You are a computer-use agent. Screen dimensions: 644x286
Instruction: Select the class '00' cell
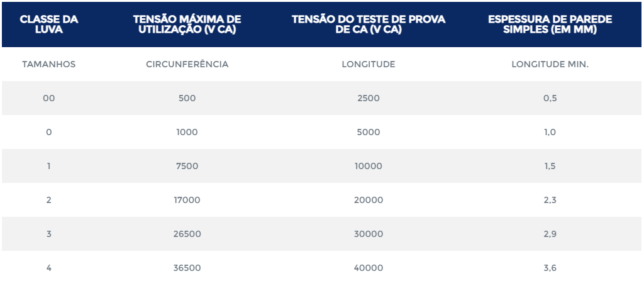[x=49, y=98]
